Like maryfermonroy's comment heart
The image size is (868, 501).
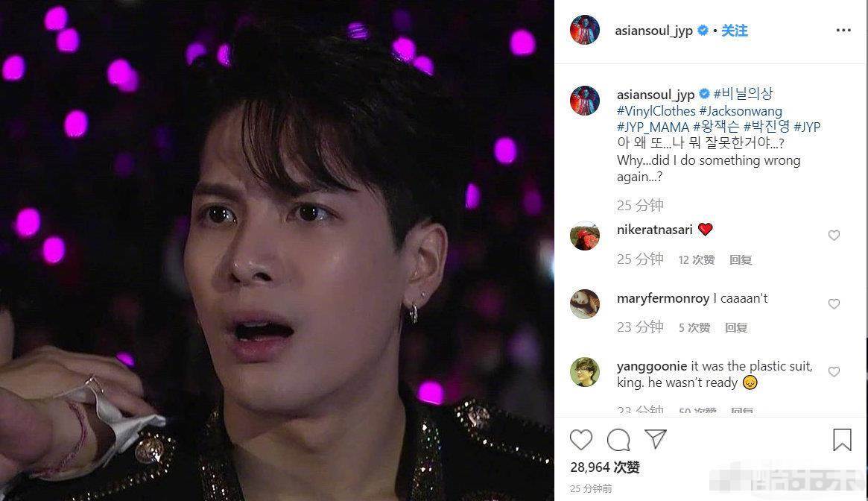click(834, 303)
